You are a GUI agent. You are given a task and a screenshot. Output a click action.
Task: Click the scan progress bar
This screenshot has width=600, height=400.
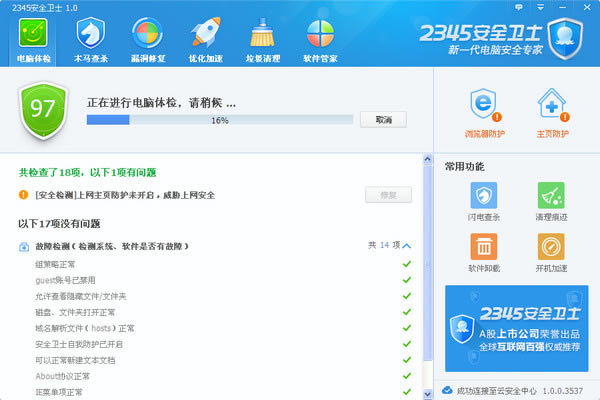coord(220,120)
